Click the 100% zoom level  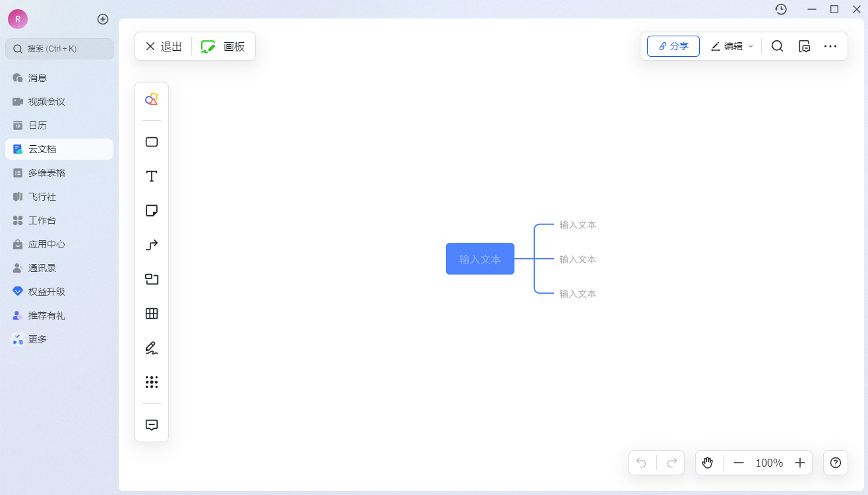(x=769, y=463)
